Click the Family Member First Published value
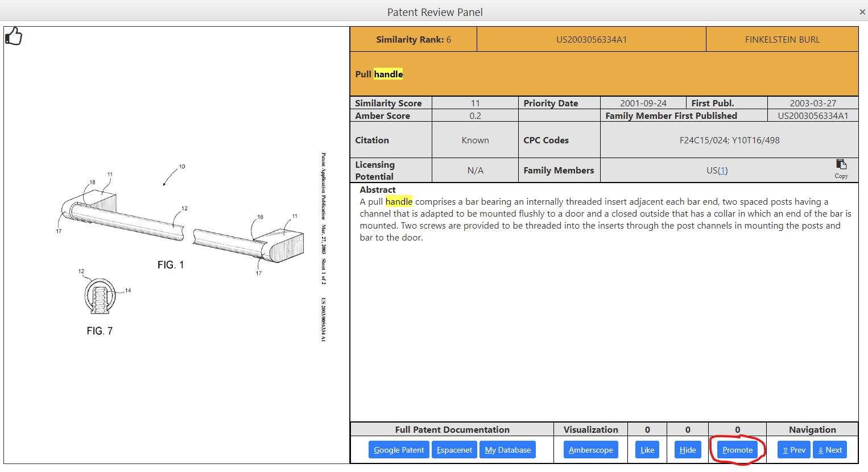The width and height of the screenshot is (868, 472). pyautogui.click(x=813, y=115)
